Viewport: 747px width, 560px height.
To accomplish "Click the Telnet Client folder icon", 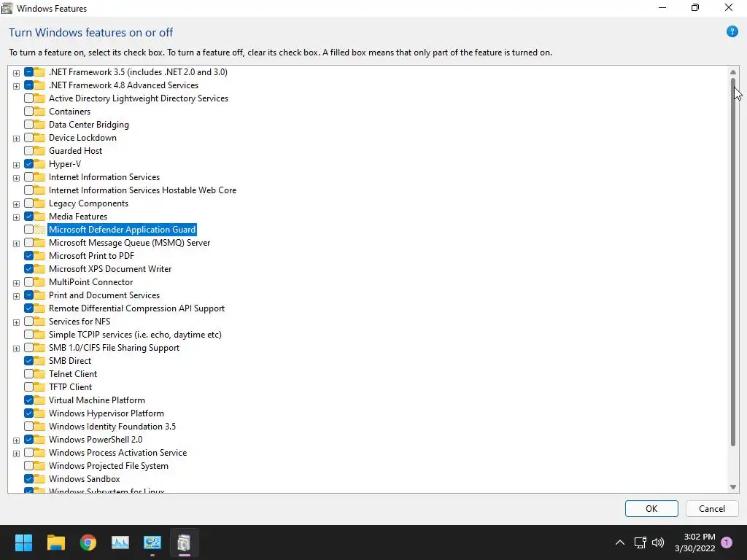I will pos(39,374).
